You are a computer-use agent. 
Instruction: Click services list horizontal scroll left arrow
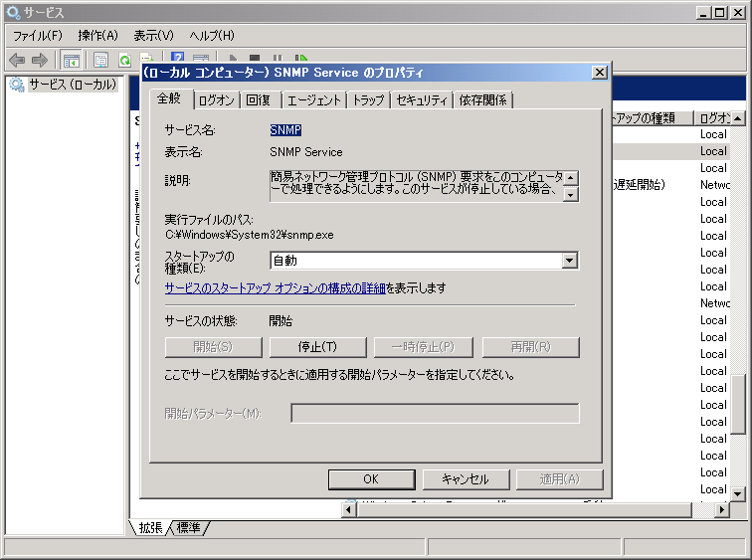349,509
